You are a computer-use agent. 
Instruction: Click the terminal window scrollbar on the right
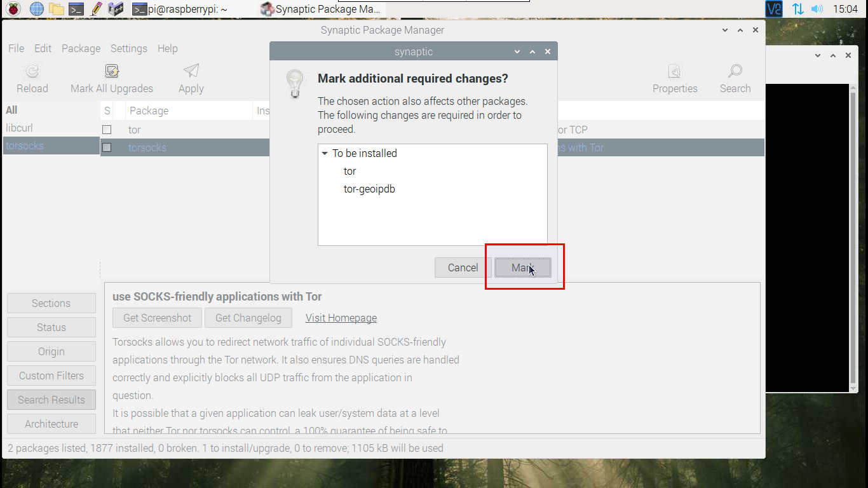853,238
